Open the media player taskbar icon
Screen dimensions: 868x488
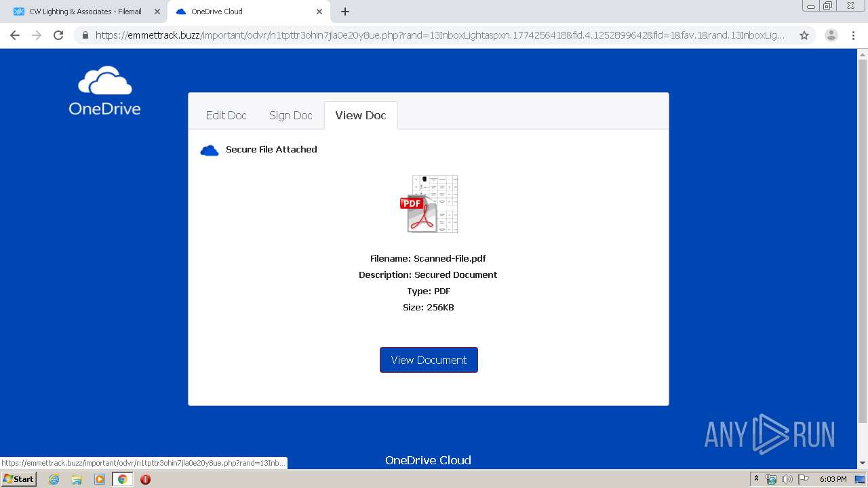(x=100, y=479)
